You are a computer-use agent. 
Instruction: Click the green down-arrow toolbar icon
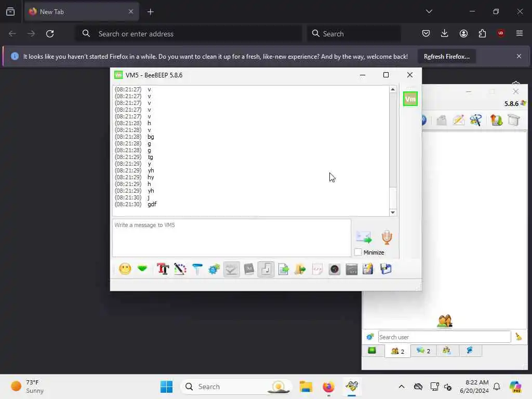[x=142, y=269]
